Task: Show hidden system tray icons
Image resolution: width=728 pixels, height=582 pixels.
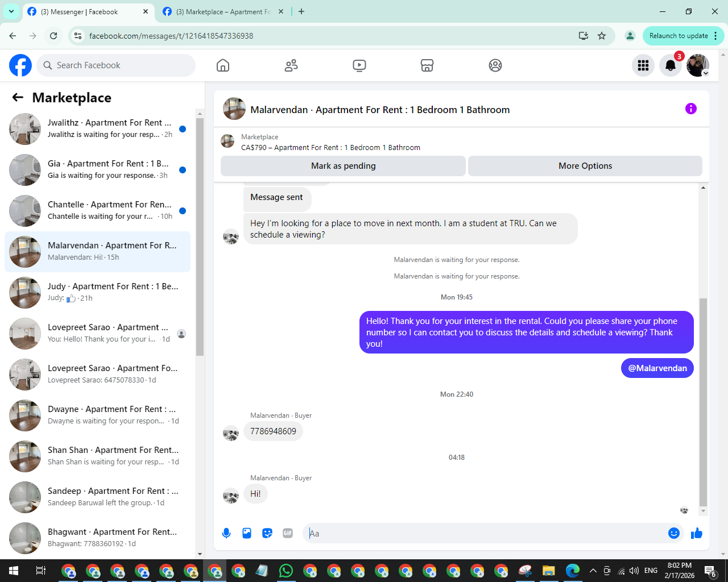Action: coord(593,571)
